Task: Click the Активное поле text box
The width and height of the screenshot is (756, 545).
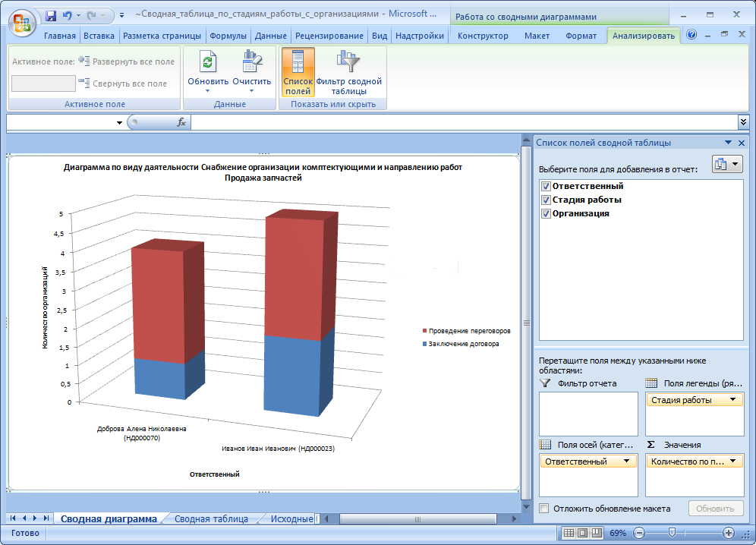Action: 43,83
